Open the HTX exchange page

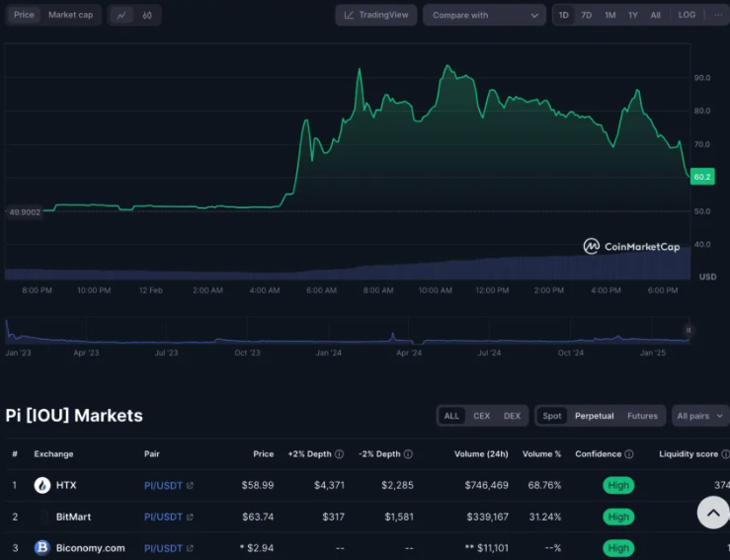tap(66, 485)
